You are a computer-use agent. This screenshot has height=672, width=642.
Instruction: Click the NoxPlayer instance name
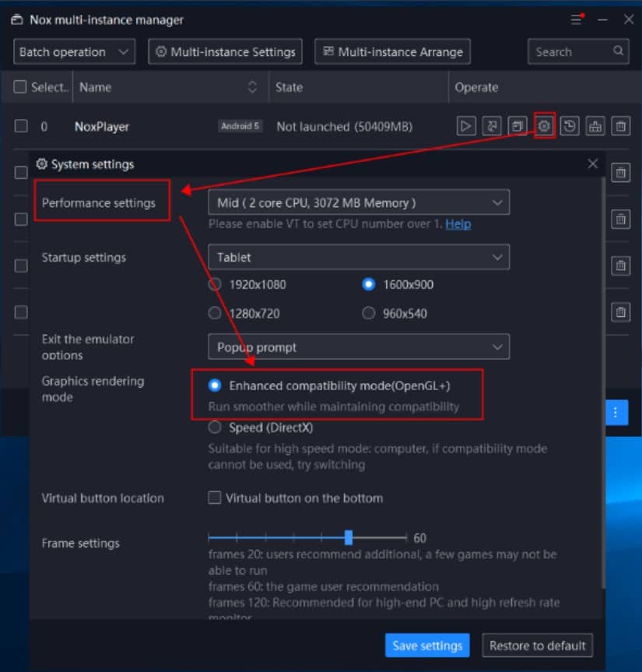pos(102,127)
